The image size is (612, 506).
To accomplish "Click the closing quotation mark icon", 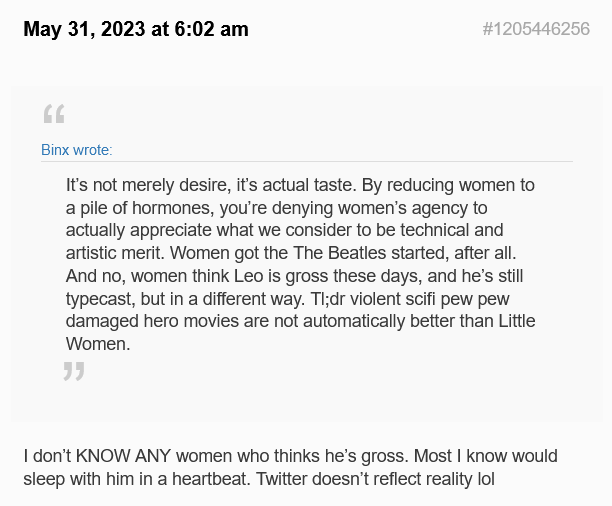I will pyautogui.click(x=74, y=372).
